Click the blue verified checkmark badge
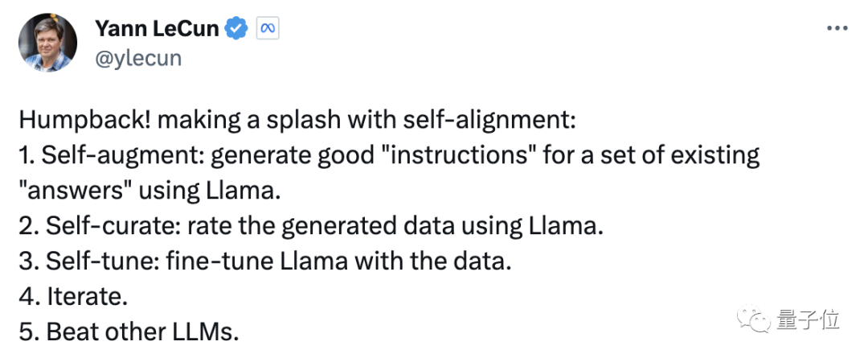The height and width of the screenshot is (358, 868). tap(235, 27)
